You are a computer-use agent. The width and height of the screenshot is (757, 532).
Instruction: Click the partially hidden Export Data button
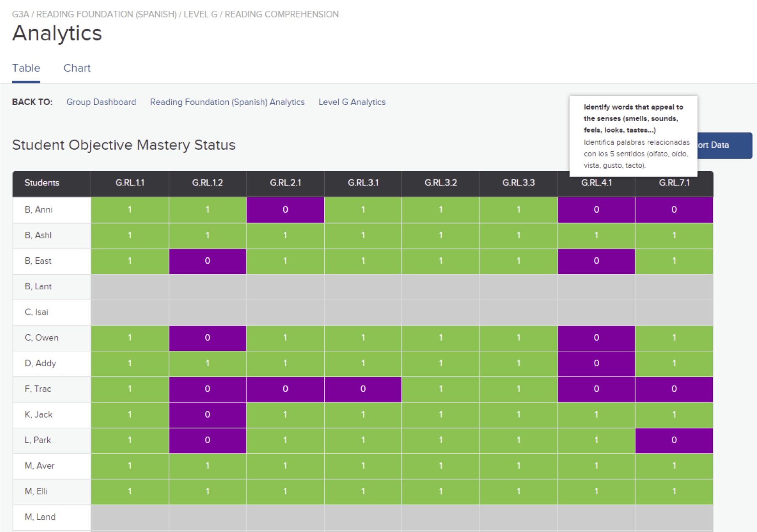(725, 146)
